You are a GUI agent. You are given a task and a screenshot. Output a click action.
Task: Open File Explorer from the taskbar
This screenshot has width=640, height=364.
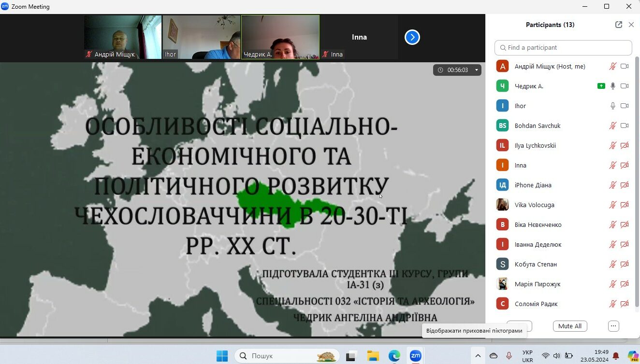coord(373,356)
